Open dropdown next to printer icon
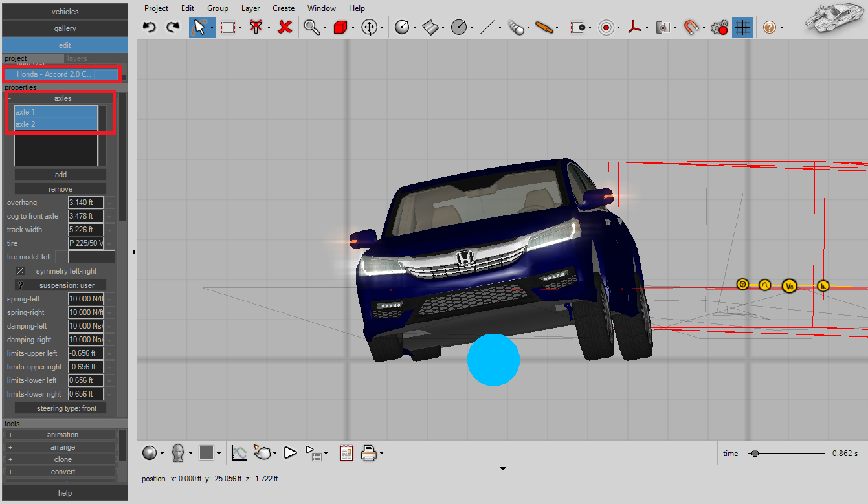This screenshot has height=504, width=868. tap(382, 454)
